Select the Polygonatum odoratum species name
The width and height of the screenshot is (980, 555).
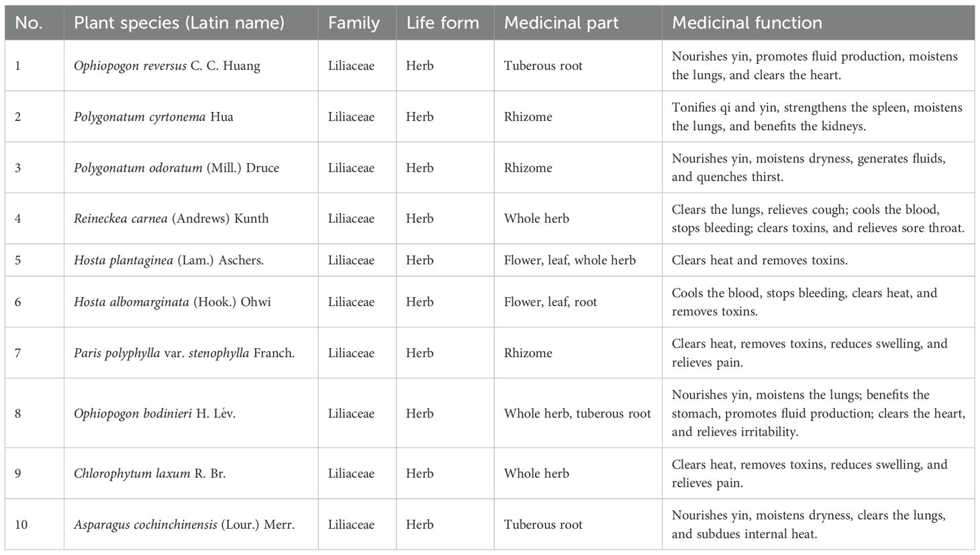point(176,168)
